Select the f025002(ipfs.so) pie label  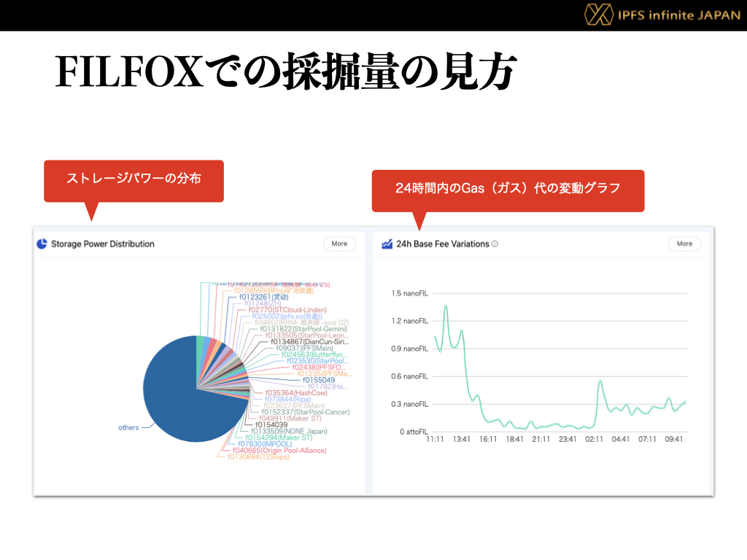287,316
